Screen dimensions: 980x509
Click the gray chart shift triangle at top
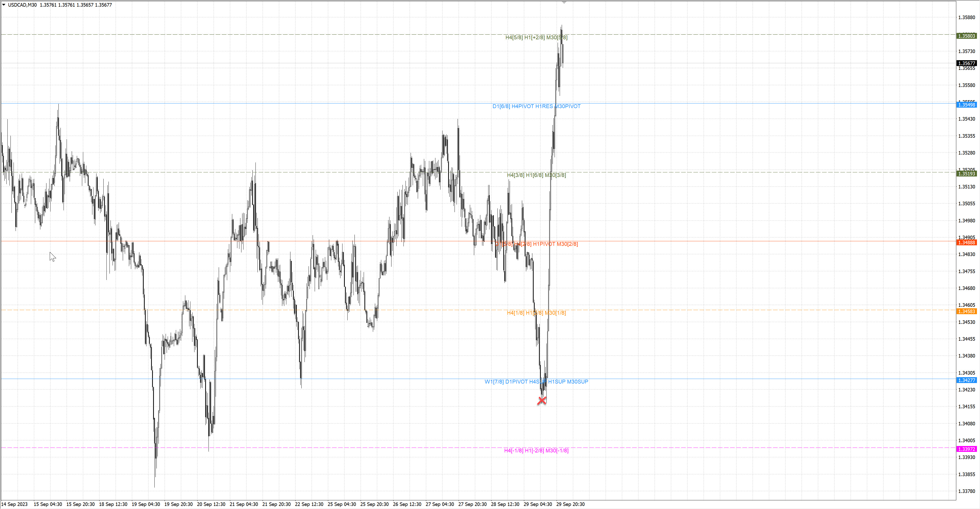[x=564, y=2]
